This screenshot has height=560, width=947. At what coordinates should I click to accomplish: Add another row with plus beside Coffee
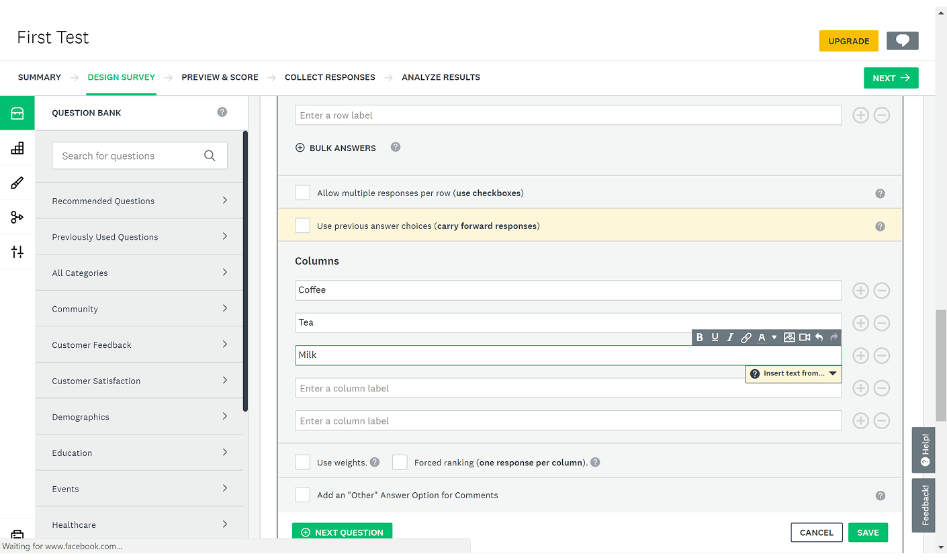860,290
